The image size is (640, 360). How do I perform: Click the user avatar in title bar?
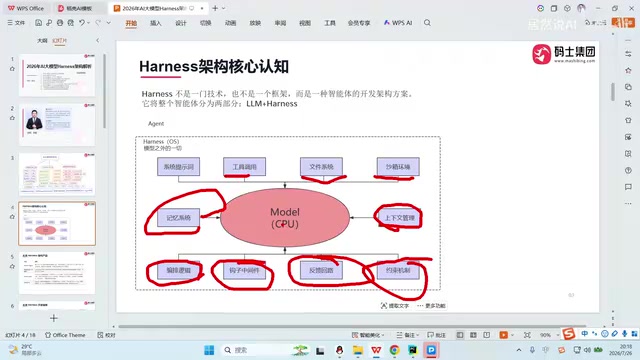click(581, 8)
